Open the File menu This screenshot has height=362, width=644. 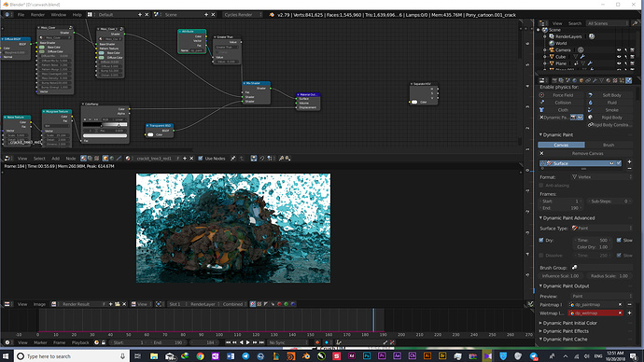click(21, 15)
